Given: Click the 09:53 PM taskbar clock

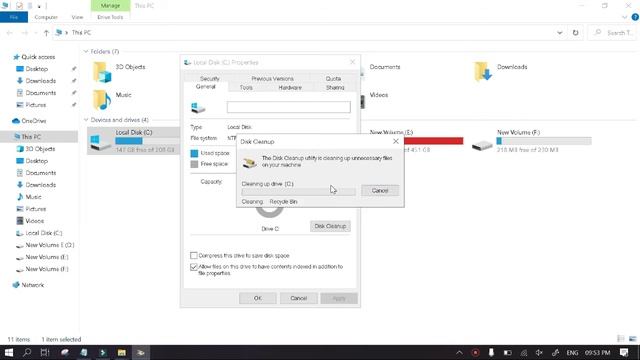Looking at the screenshot, I should pos(598,353).
